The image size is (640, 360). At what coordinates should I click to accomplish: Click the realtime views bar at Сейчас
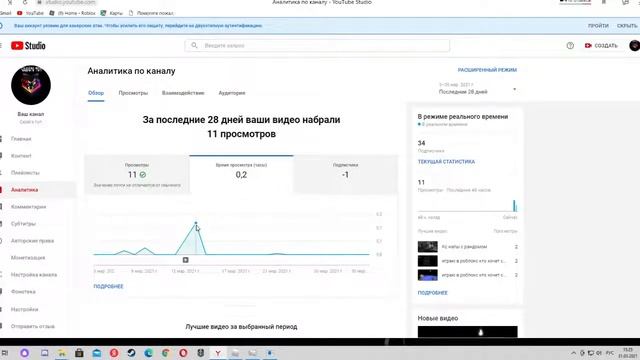[x=514, y=206]
